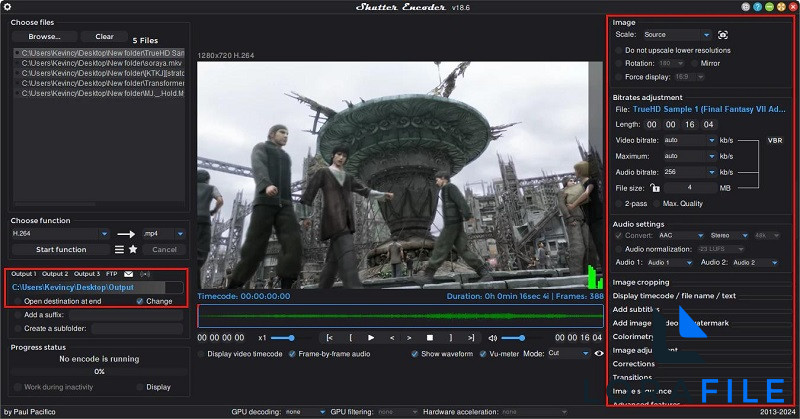Open the Audio 1 track dropdown

pyautogui.click(x=669, y=262)
